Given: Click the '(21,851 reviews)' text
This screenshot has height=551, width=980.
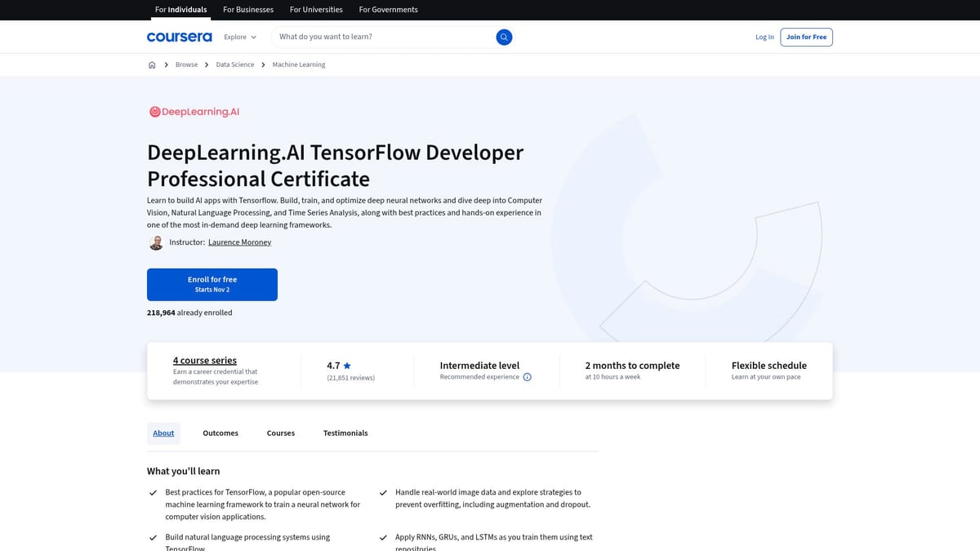Looking at the screenshot, I should point(351,378).
